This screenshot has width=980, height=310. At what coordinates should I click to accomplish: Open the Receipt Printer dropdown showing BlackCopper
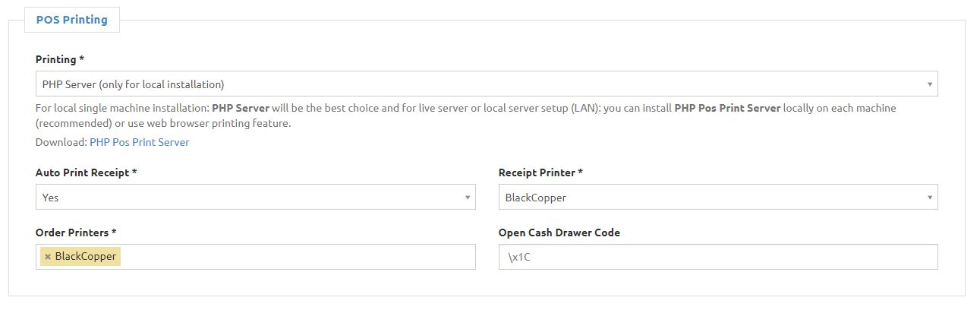(718, 198)
